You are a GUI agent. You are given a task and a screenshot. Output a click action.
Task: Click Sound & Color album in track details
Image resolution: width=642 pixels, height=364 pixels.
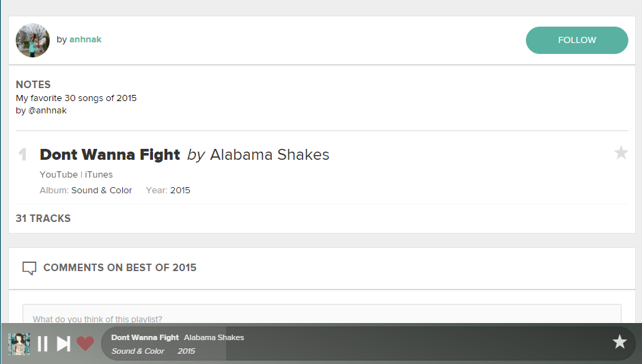(x=102, y=191)
